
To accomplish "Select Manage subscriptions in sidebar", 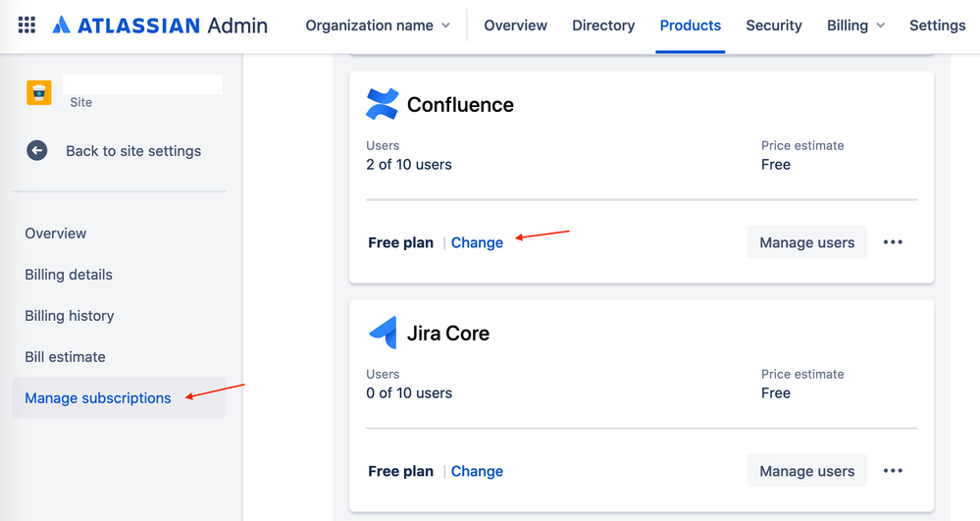I will coord(98,397).
